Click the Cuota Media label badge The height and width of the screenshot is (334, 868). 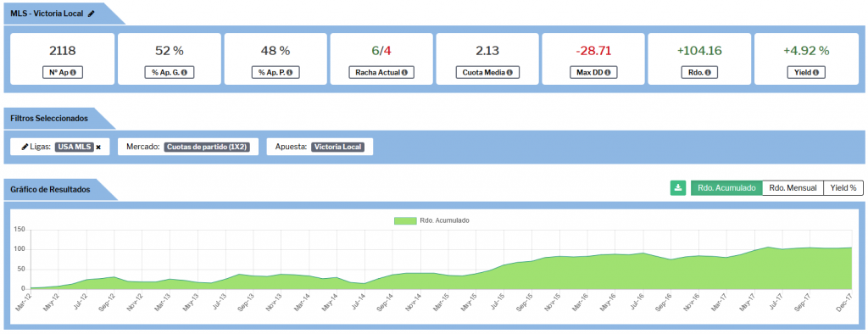487,72
